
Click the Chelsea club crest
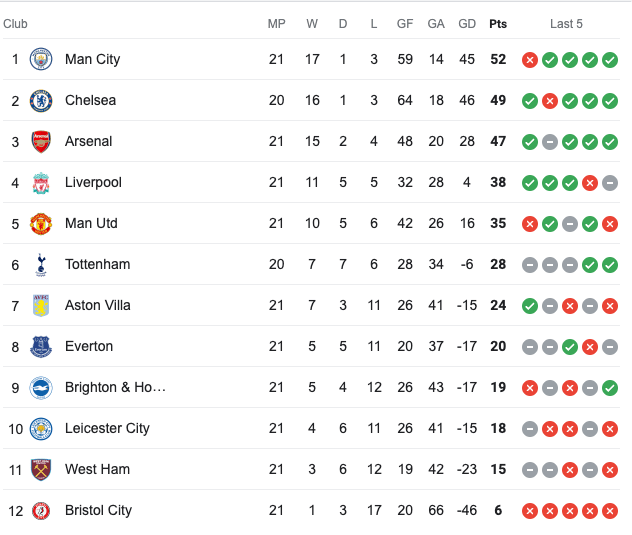tap(41, 100)
